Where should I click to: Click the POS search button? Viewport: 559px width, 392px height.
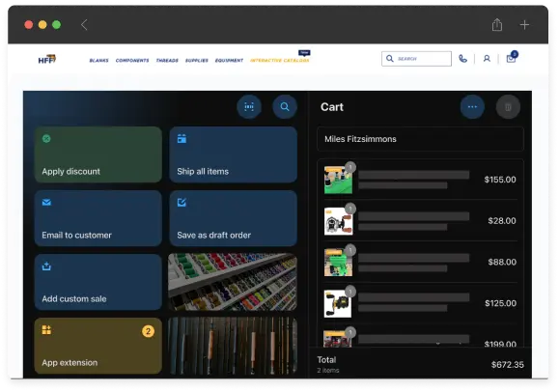coord(285,106)
